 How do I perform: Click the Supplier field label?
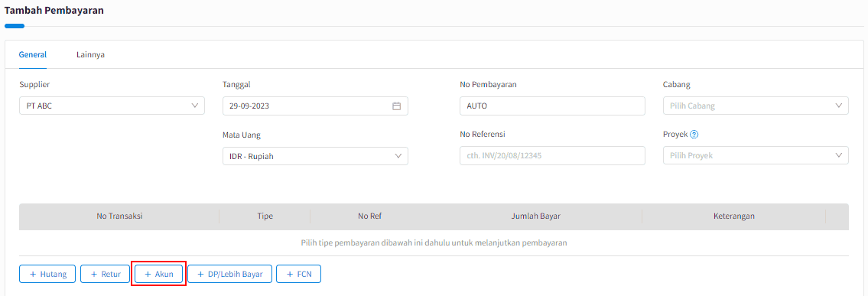34,84
